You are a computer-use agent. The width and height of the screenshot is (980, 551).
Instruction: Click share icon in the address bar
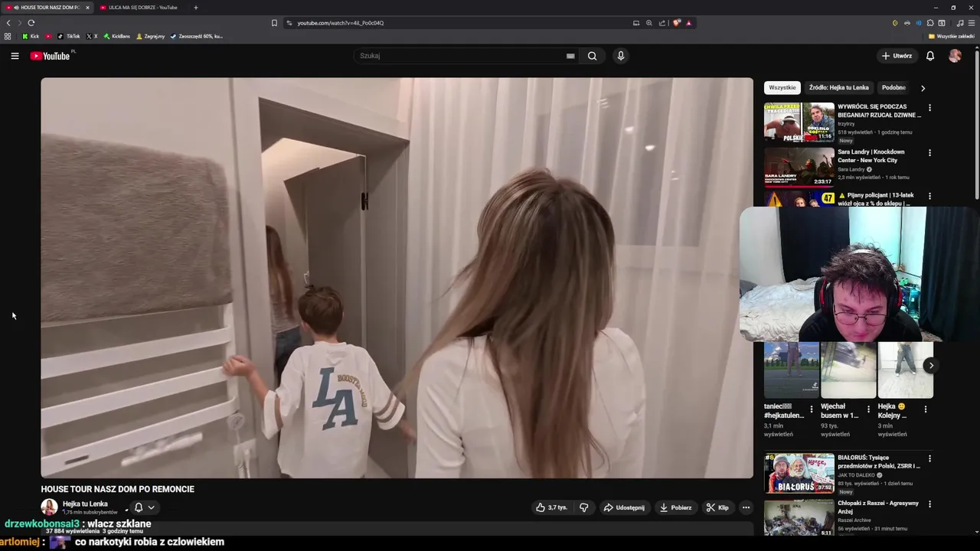click(662, 23)
